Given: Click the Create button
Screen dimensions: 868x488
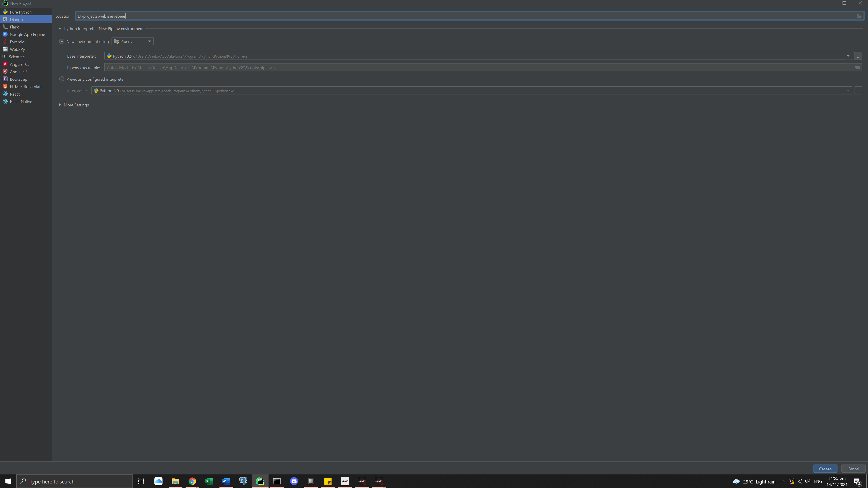Looking at the screenshot, I should [x=825, y=469].
